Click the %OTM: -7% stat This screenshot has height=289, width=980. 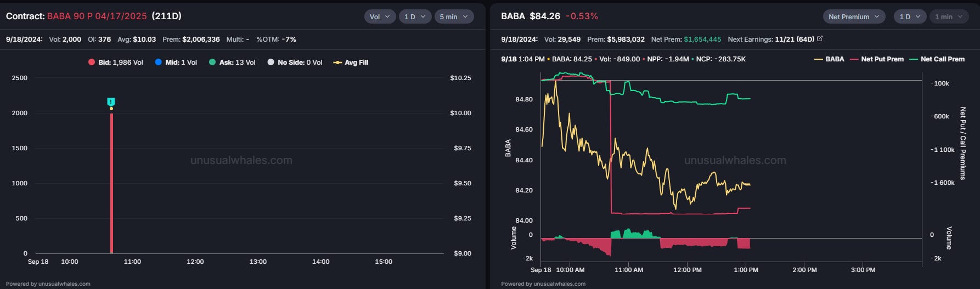click(x=276, y=39)
